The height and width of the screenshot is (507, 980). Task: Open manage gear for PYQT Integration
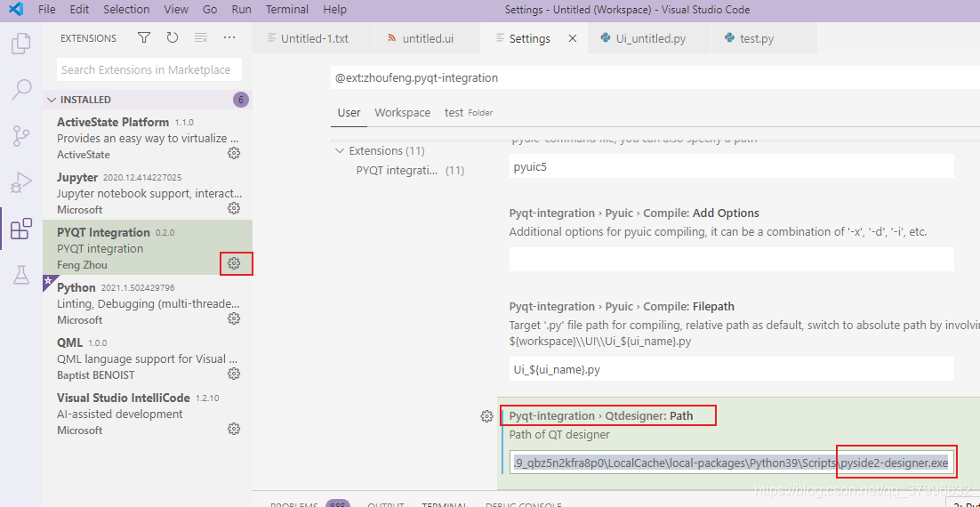[234, 264]
